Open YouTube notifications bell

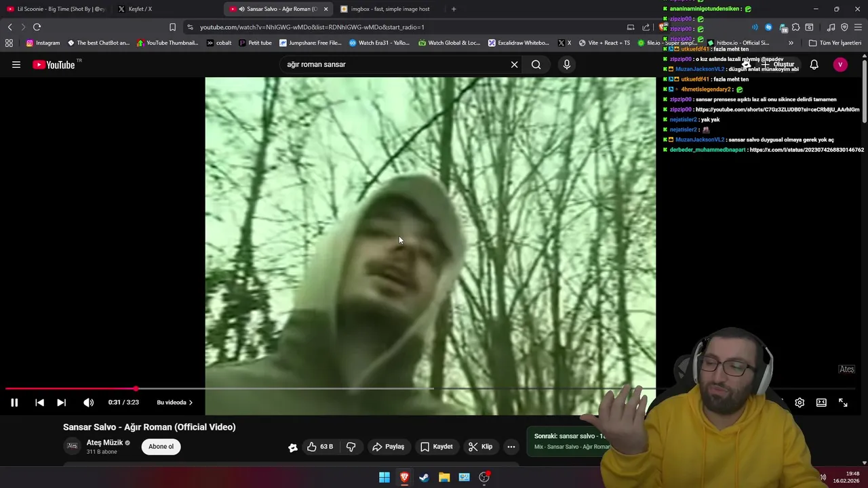tap(814, 64)
